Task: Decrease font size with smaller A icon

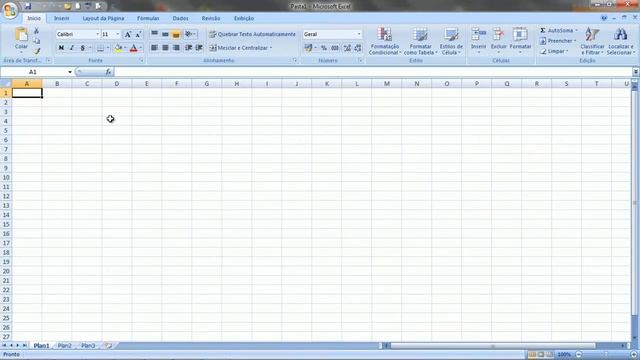Action: [138, 34]
